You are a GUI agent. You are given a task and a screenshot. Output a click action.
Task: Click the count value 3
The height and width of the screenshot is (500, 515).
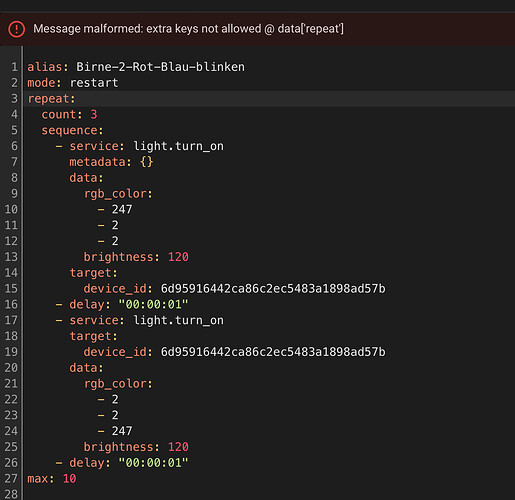point(94,115)
